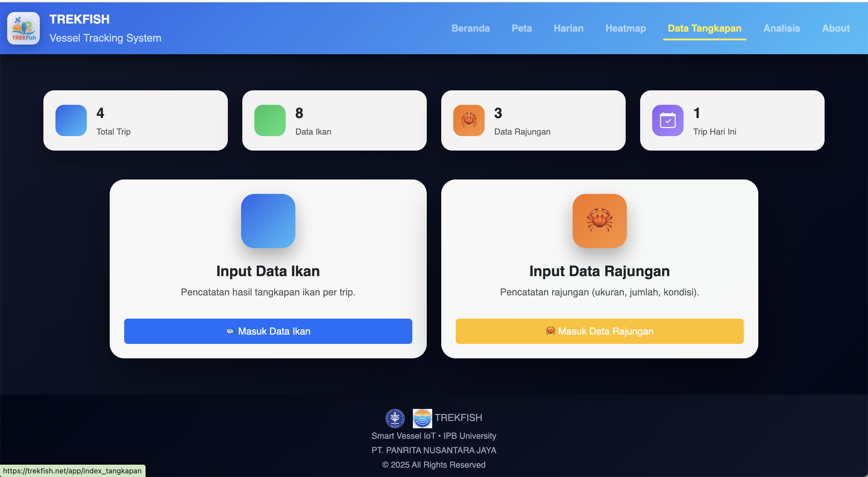
Task: Click the green Data Ikan icon
Action: click(270, 120)
